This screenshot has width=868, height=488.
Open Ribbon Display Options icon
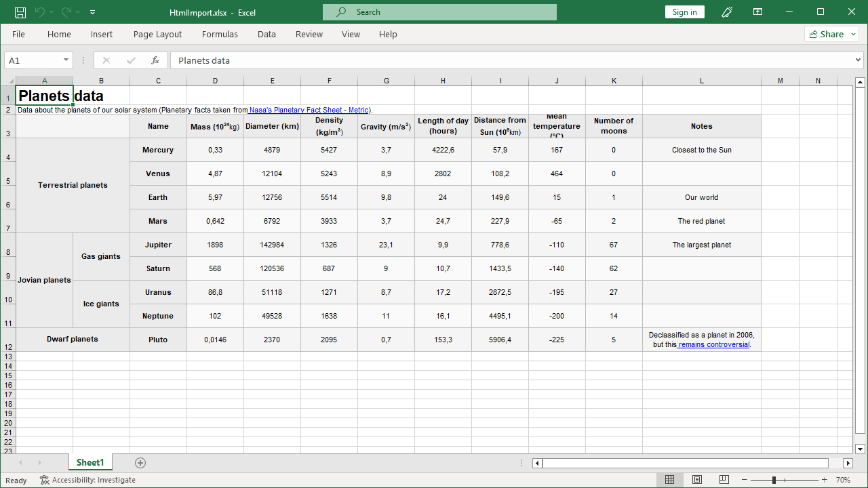click(x=757, y=12)
